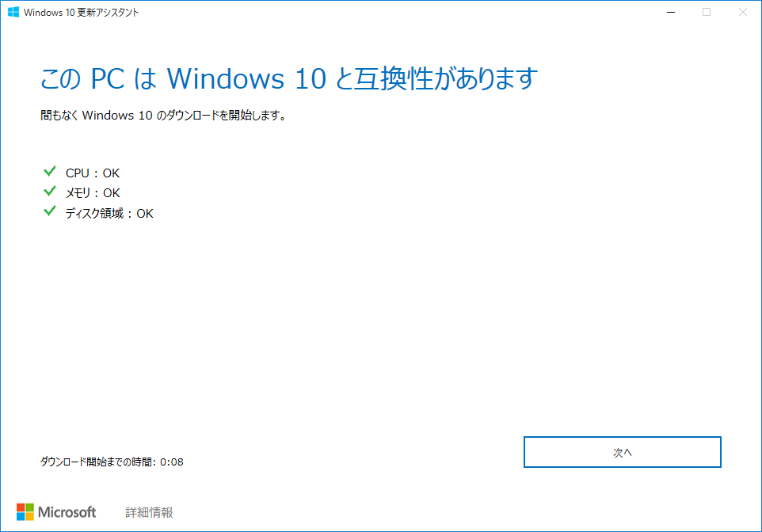
Task: Click the four-color Microsoft squares icon
Action: (x=25, y=512)
